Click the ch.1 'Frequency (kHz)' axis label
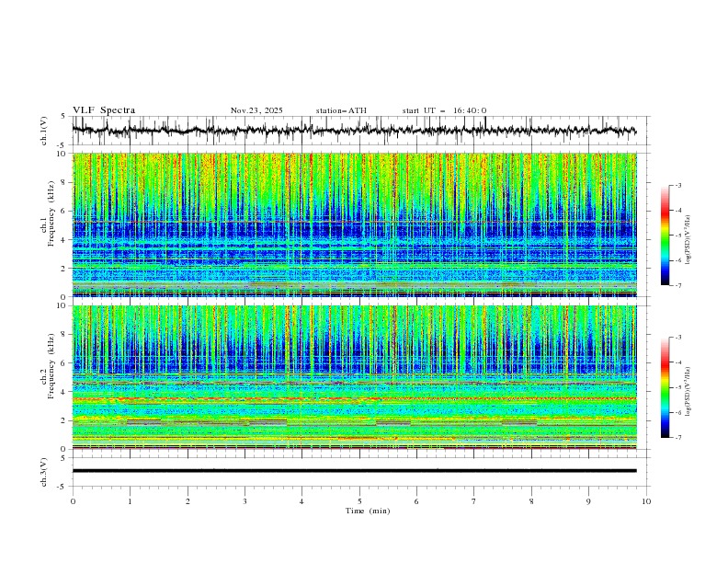The height and width of the screenshot is (563, 728). (x=51, y=214)
